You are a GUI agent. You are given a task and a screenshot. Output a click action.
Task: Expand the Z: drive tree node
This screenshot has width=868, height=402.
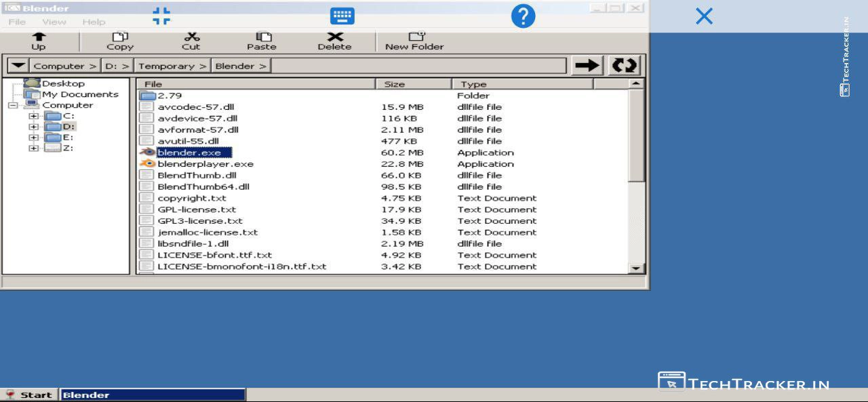pos(33,148)
